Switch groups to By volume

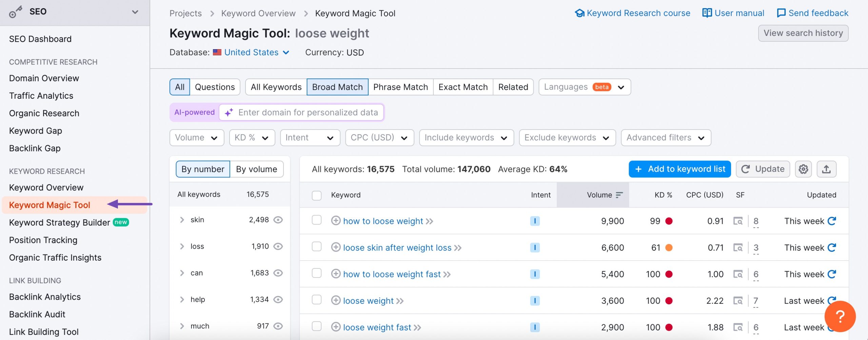(x=256, y=169)
